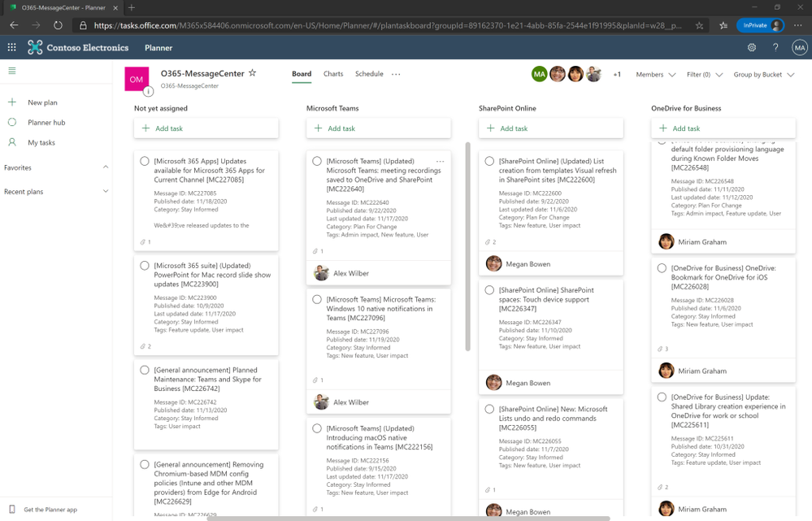This screenshot has width=812, height=521.
Task: Show the +1 additional members
Action: click(617, 75)
